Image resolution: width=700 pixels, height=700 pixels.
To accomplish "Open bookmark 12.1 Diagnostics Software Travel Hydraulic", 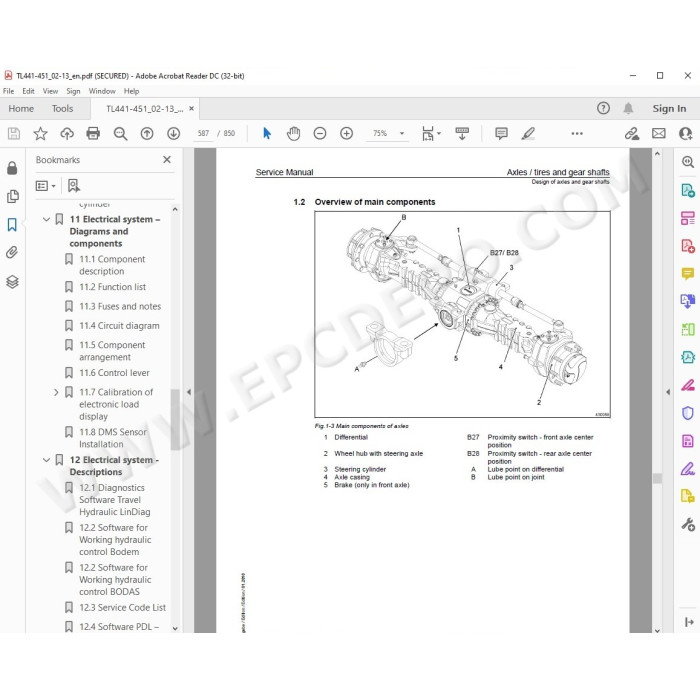I will [x=114, y=500].
